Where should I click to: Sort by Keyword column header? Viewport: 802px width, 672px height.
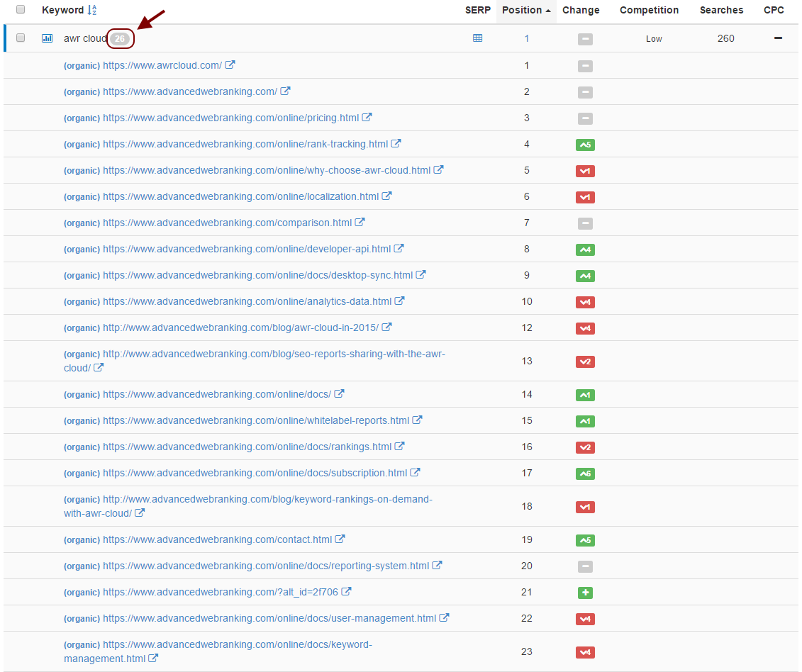[63, 10]
